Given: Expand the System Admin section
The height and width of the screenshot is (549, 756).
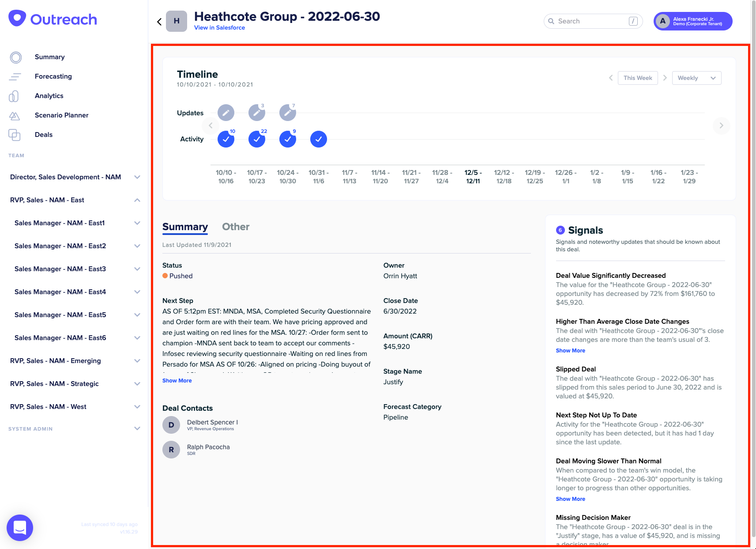Looking at the screenshot, I should (x=137, y=428).
